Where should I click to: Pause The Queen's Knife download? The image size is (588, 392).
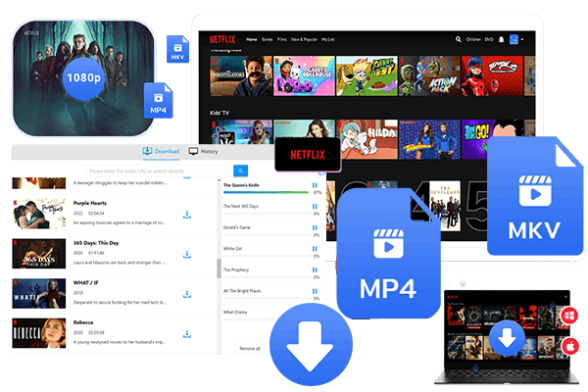pyautogui.click(x=315, y=185)
